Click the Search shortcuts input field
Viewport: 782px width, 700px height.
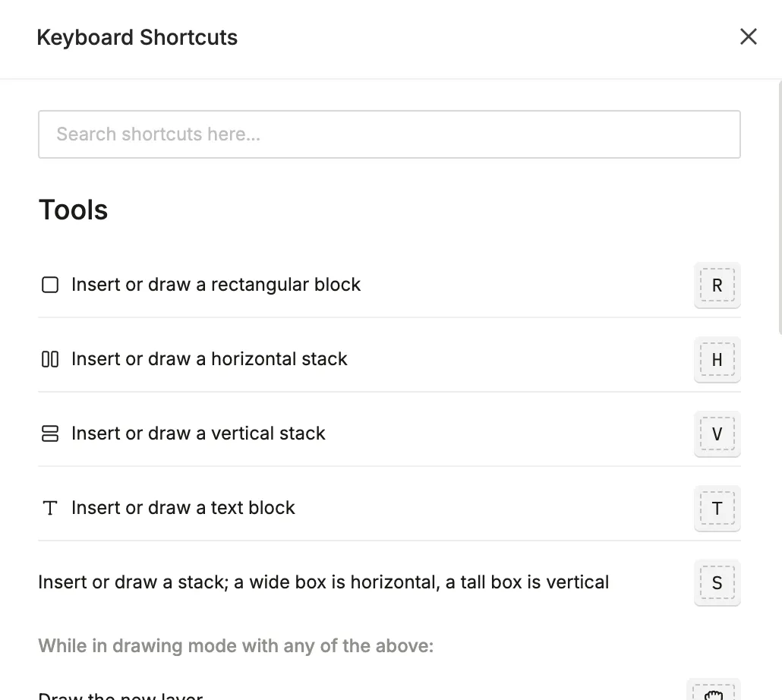pyautogui.click(x=389, y=134)
